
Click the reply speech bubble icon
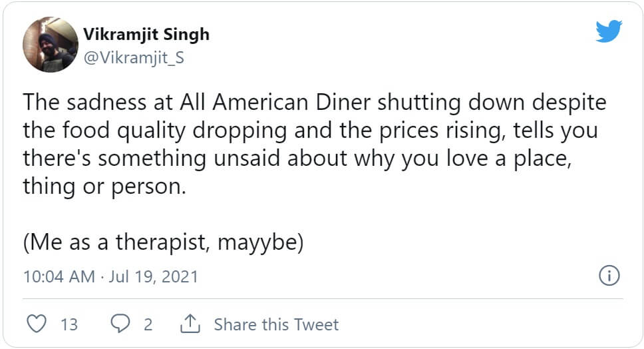[120, 324]
